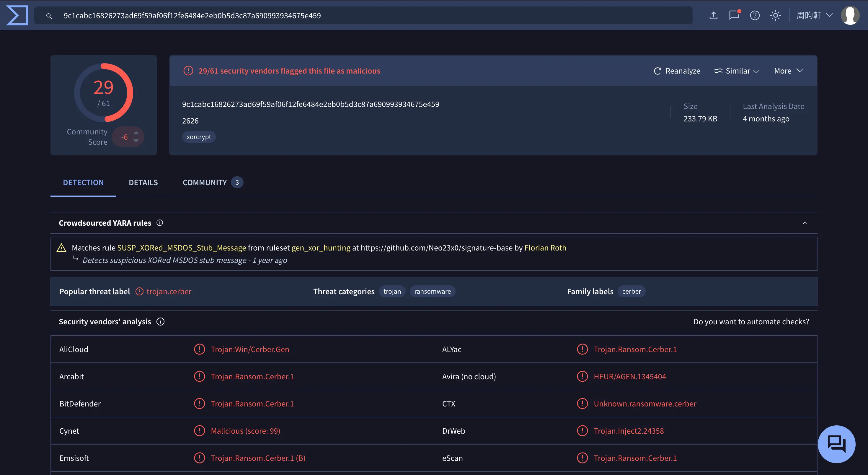Vote community score down arrow
868x475 pixels.
click(136, 141)
